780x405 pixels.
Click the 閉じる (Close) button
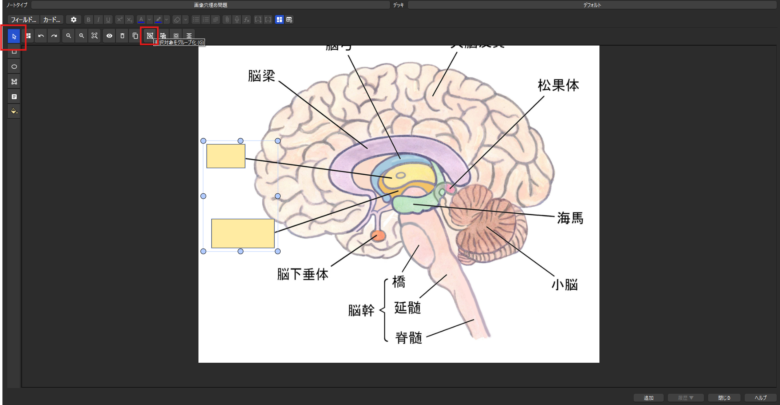pos(724,398)
